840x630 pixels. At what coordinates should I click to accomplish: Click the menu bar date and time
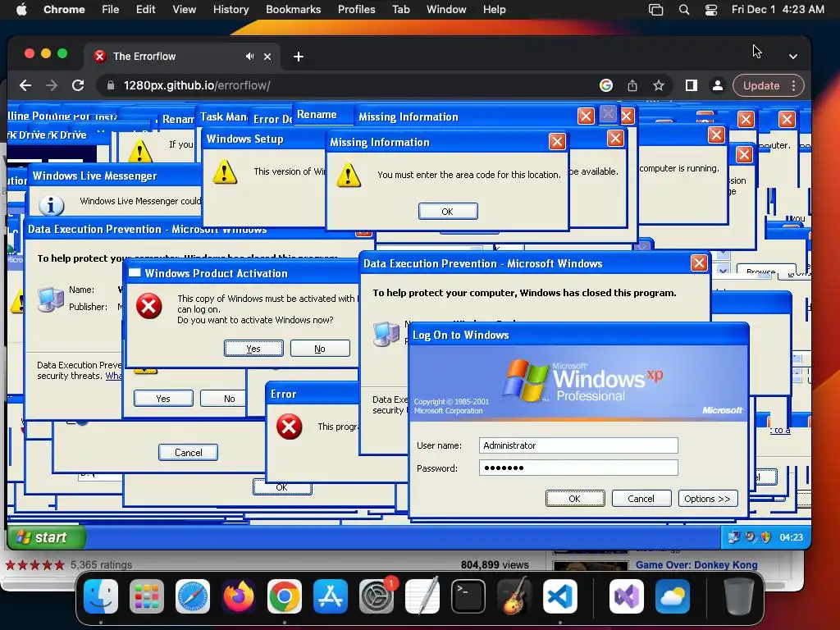coord(778,10)
